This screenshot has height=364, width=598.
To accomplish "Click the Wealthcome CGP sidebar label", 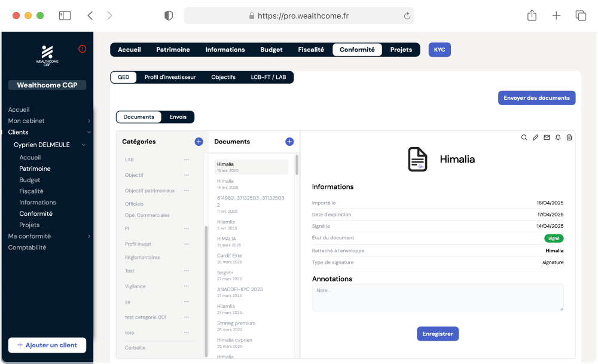I will 47,85.
